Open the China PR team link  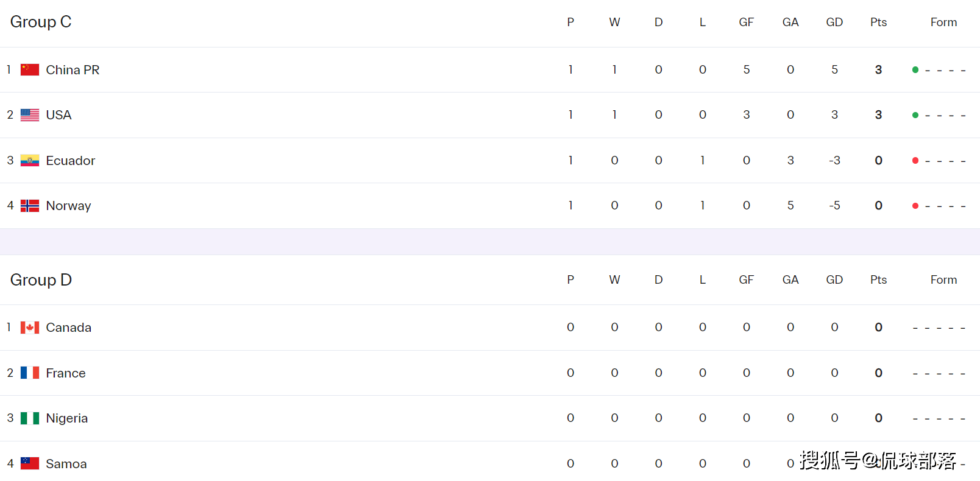tap(73, 70)
